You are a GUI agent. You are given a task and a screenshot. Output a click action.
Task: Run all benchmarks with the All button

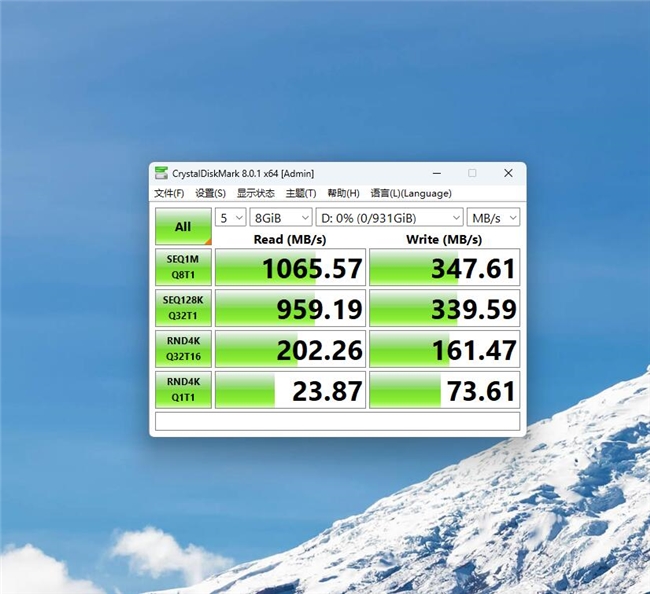click(183, 227)
